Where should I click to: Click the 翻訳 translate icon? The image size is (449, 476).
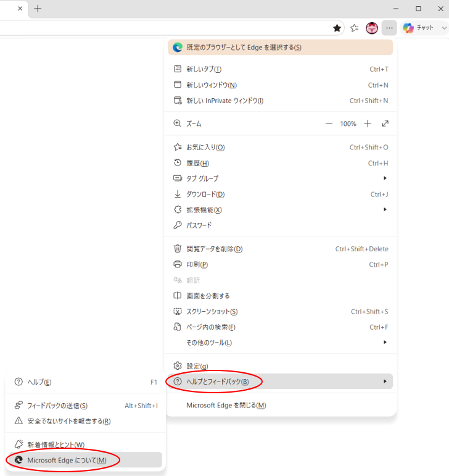point(178,280)
